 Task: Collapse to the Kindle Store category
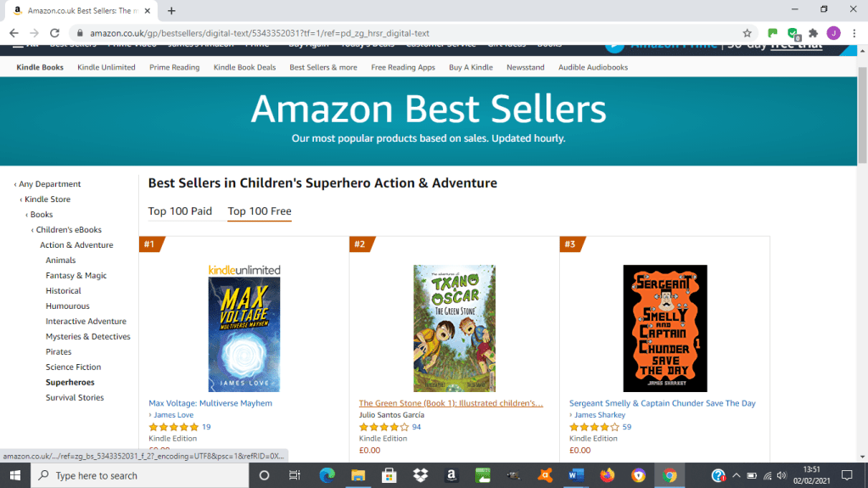point(48,199)
